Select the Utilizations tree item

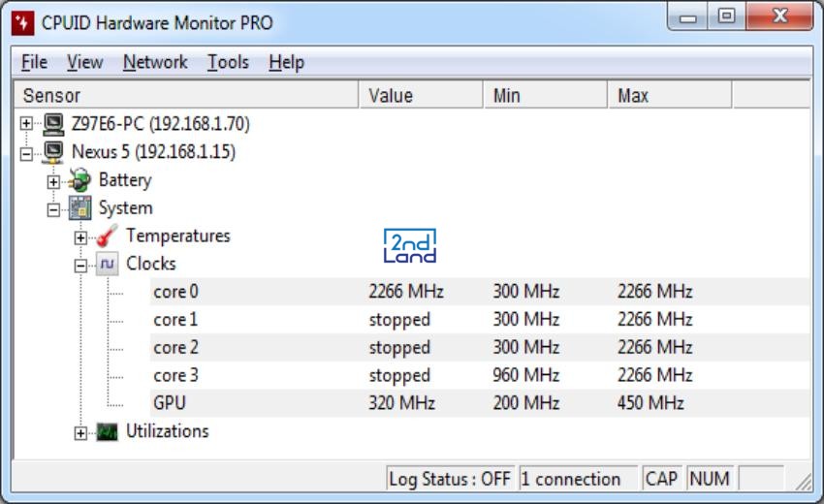click(x=168, y=431)
